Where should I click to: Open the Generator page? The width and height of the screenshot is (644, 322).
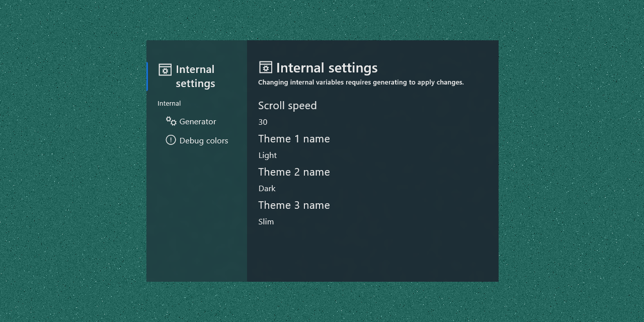pos(197,121)
